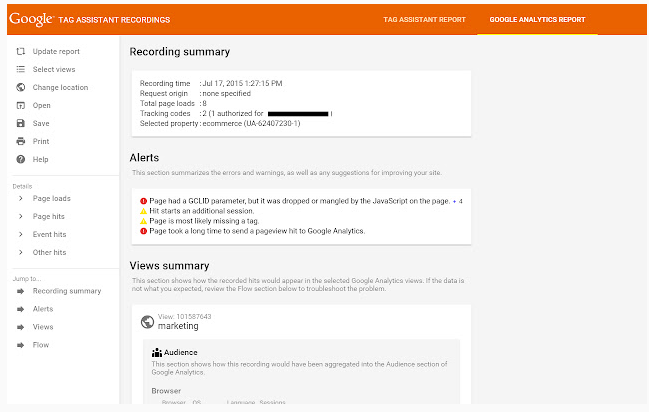Click the Page loads label

pos(52,198)
